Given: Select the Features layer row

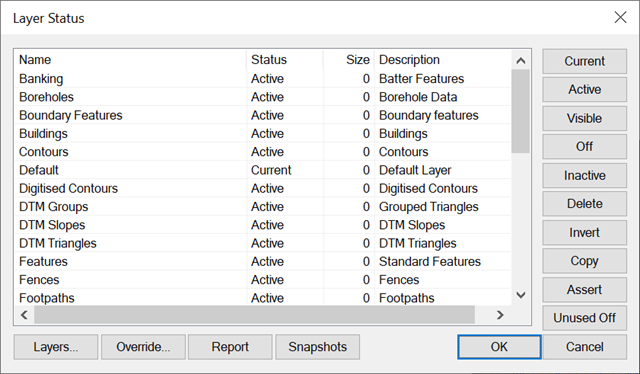Looking at the screenshot, I should 263,261.
